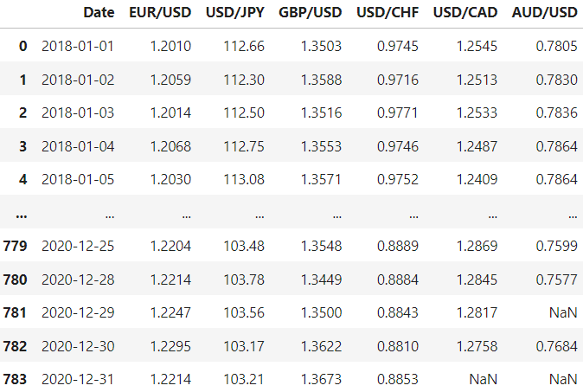The image size is (583, 392).
Task: Select USD/CHF value 0.8810
Action: pos(398,346)
